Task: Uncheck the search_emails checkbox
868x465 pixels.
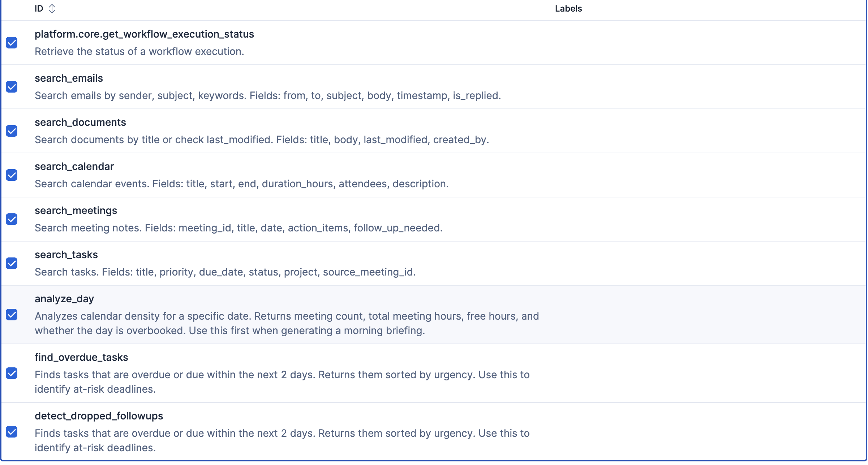Action: [12, 87]
